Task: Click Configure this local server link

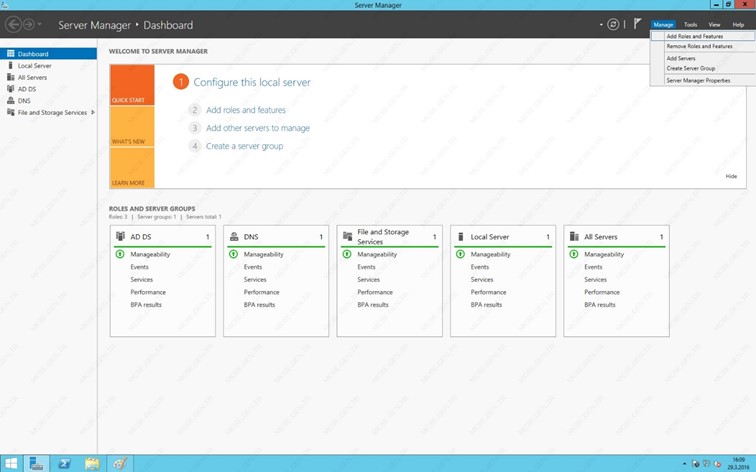Action: 252,82
